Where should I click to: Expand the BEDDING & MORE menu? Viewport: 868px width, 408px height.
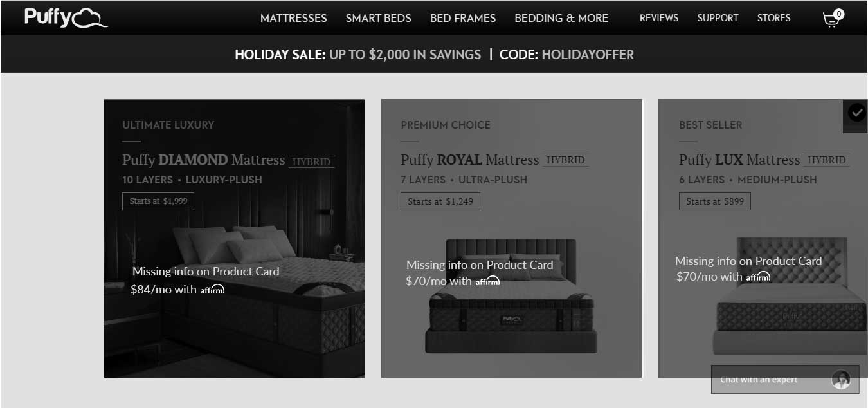(561, 18)
